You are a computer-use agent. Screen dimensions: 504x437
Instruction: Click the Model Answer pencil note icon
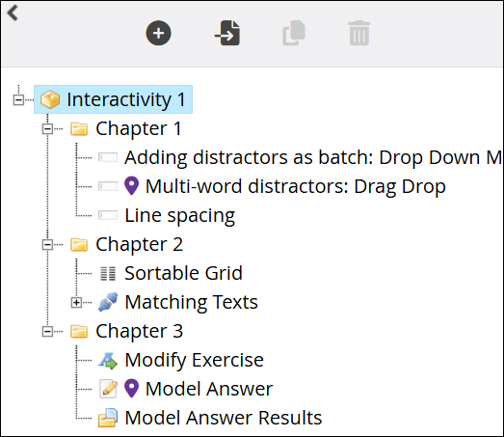click(108, 389)
